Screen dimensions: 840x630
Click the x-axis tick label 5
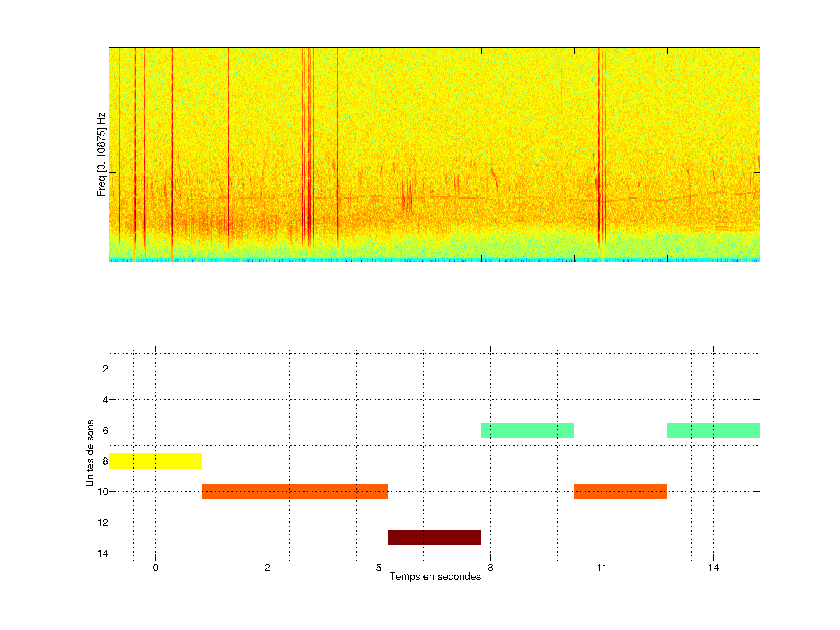pyautogui.click(x=379, y=568)
